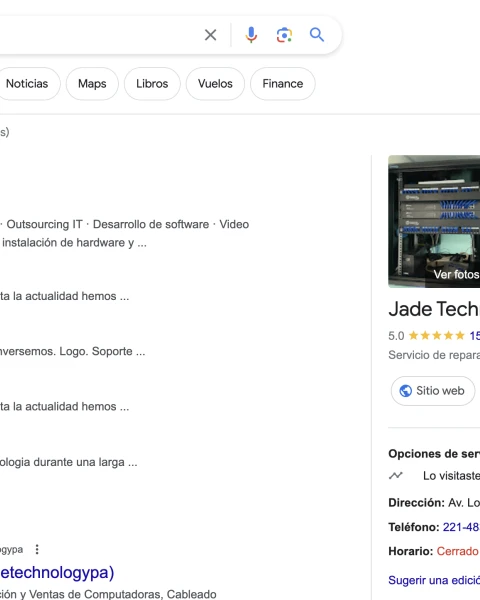Click the magnifying glass search icon
Image resolution: width=480 pixels, height=600 pixels.
pyautogui.click(x=317, y=35)
